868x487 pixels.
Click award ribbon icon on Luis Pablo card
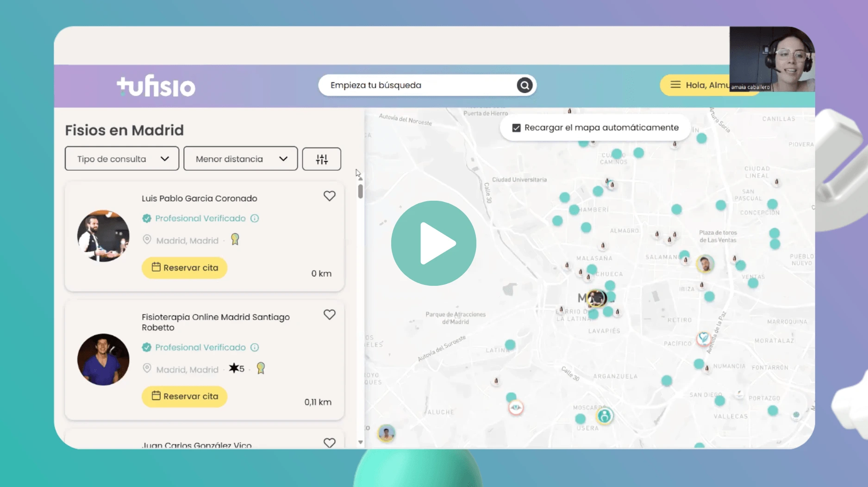[235, 239]
